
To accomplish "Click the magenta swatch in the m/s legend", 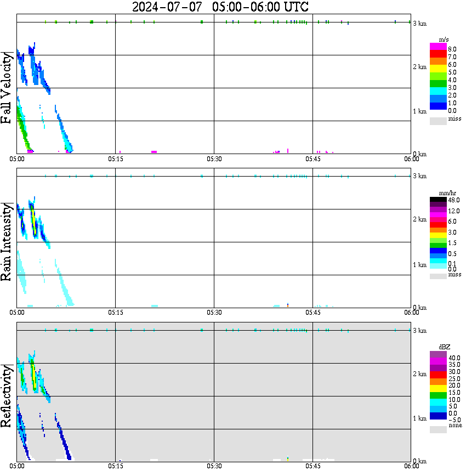I will click(x=438, y=47).
